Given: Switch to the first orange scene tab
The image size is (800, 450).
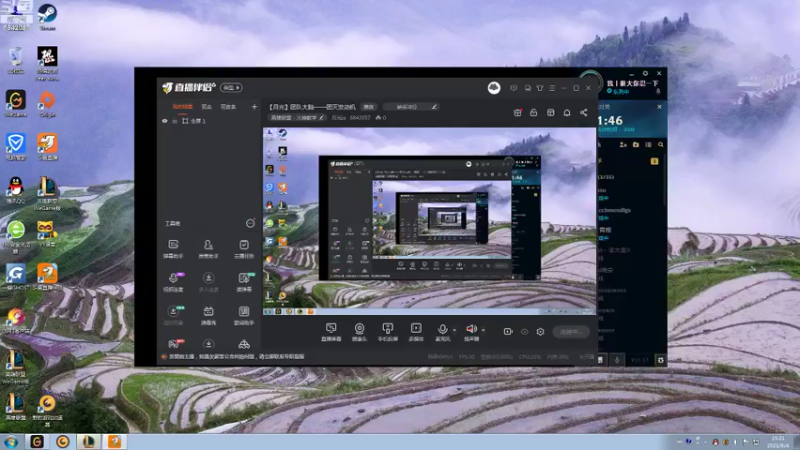Looking at the screenshot, I should click(x=183, y=107).
